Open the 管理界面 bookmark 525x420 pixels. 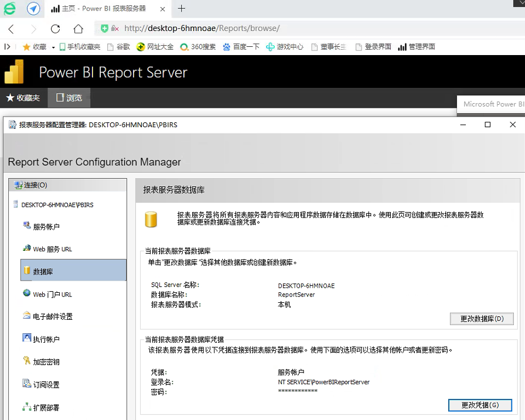[x=417, y=47]
